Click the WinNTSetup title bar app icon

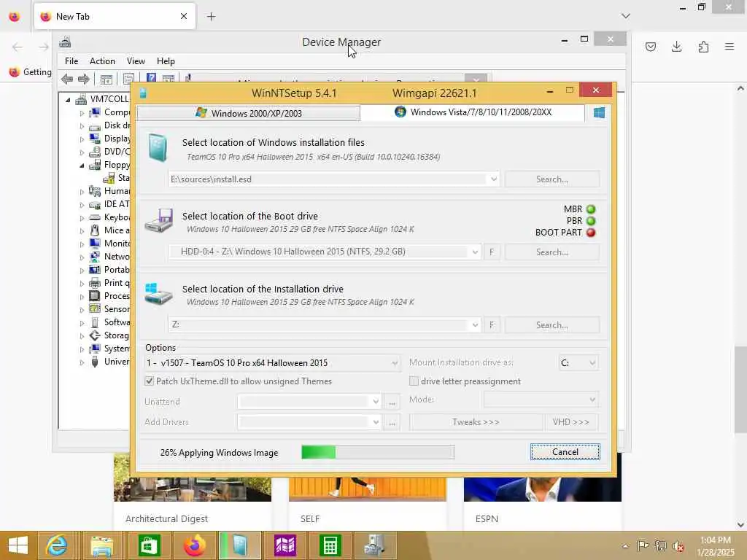point(143,93)
